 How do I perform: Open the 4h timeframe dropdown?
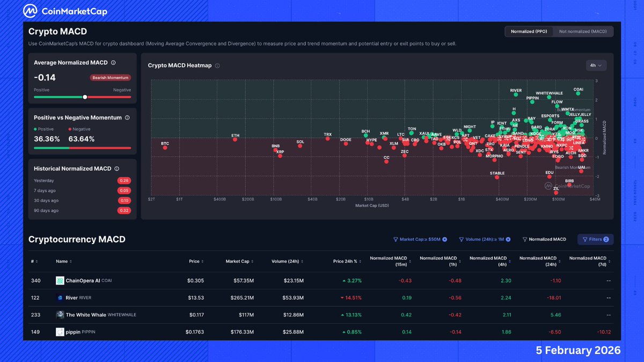pyautogui.click(x=596, y=65)
